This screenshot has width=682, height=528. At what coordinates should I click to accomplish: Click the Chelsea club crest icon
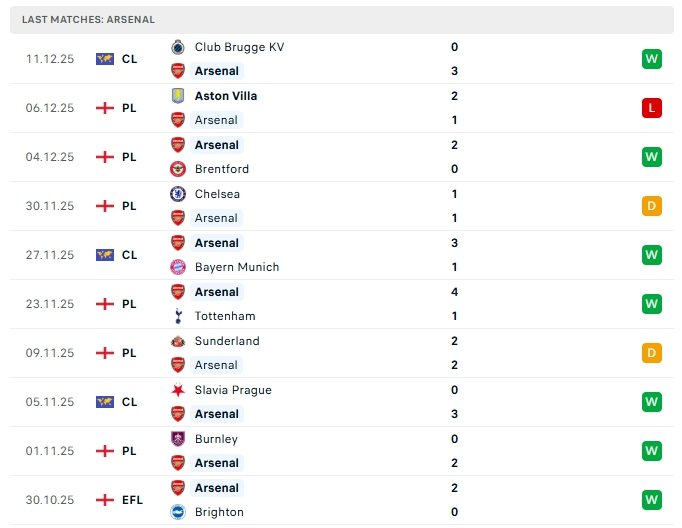click(178, 194)
